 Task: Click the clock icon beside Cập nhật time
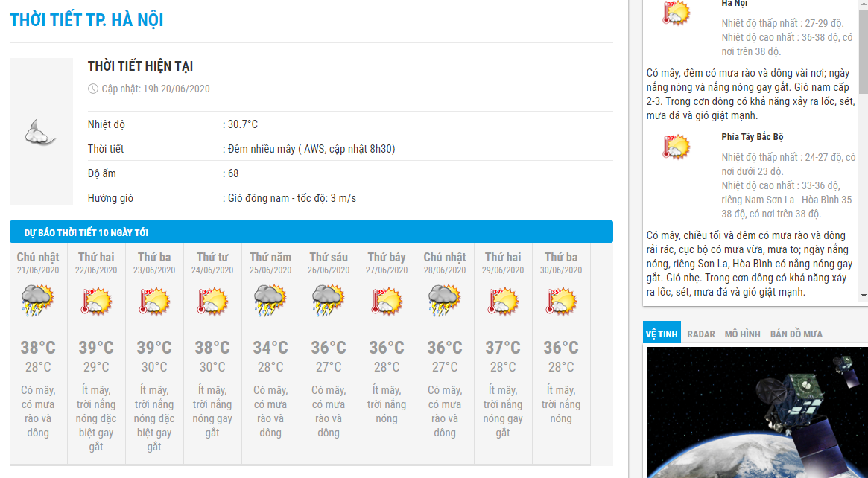pos(93,89)
